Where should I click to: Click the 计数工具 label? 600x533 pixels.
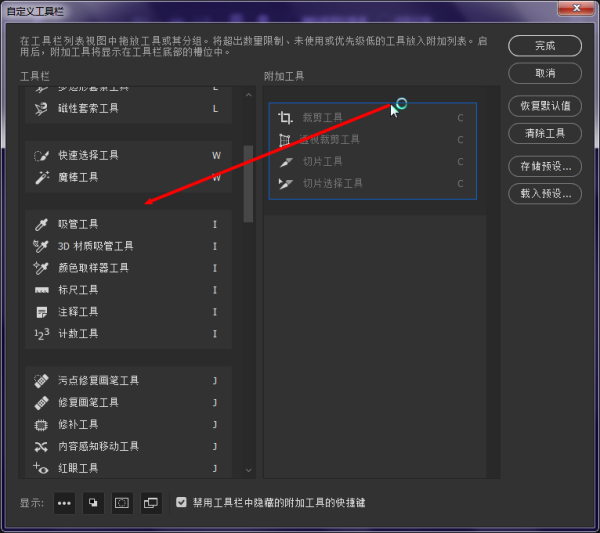coord(78,334)
